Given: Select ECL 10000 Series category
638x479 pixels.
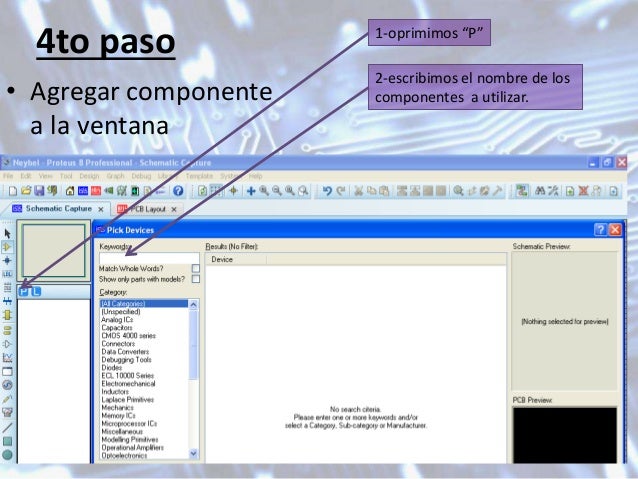Looking at the screenshot, I should tap(127, 376).
